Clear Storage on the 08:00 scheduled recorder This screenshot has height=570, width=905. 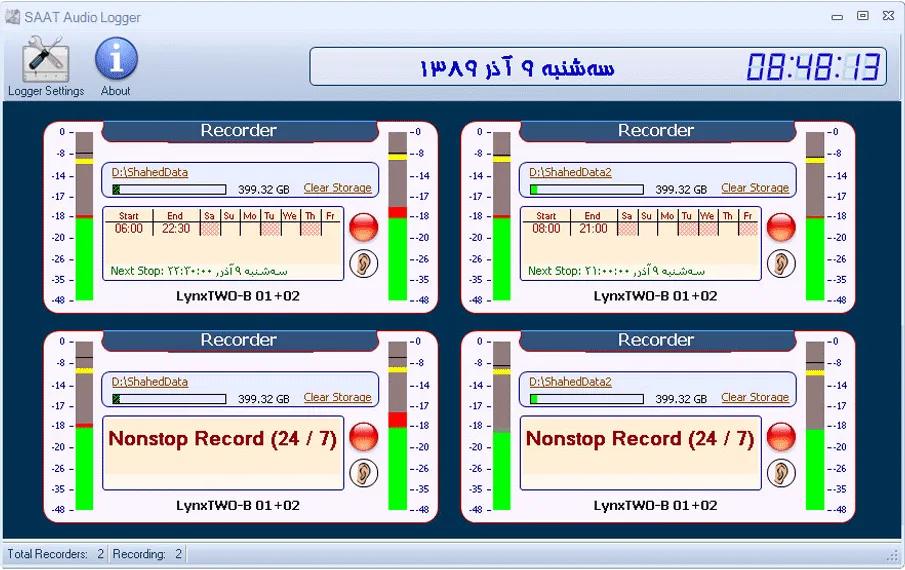click(755, 188)
